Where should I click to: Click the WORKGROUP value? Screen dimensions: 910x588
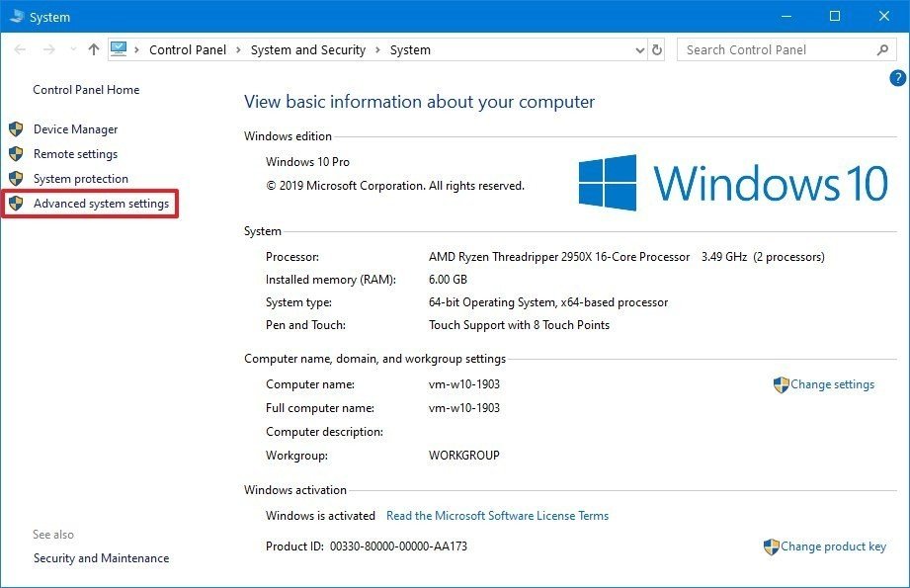pyautogui.click(x=463, y=455)
